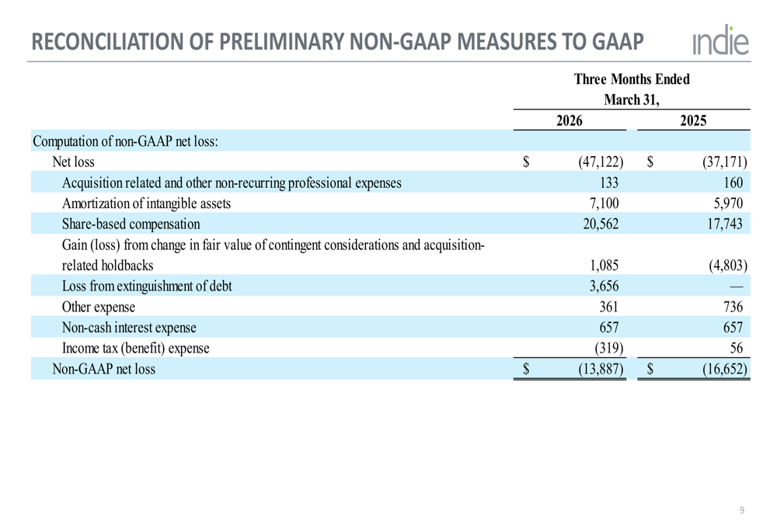Click the 'Three Months Ended March 31,' header
Image resolution: width=777 pixels, height=532 pixels.
coord(632,89)
